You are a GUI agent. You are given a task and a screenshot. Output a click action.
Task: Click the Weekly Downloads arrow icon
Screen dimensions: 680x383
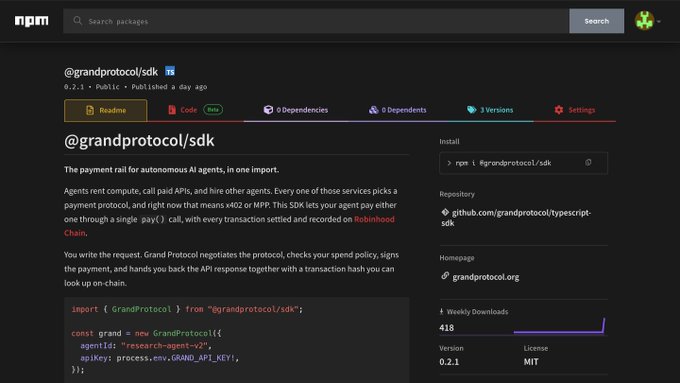[x=441, y=311]
